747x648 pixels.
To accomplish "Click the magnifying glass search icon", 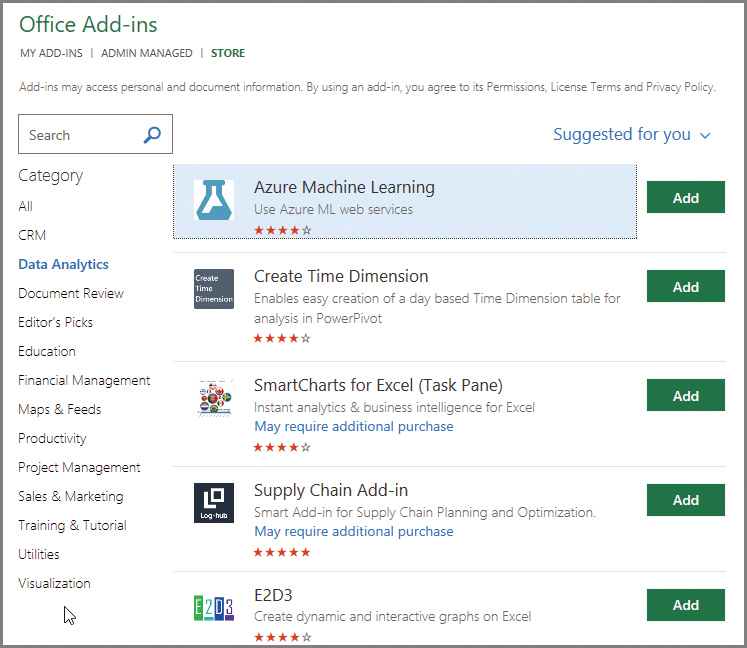I will pyautogui.click(x=152, y=135).
